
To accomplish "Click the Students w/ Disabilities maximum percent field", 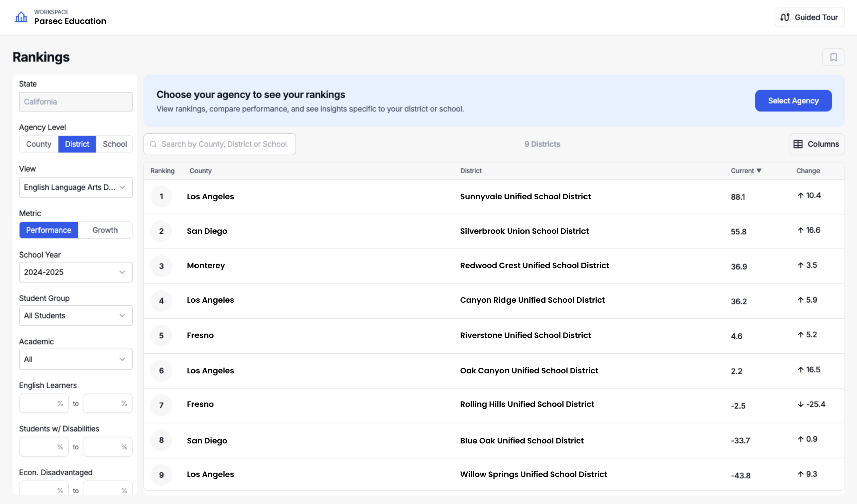I will 107,447.
